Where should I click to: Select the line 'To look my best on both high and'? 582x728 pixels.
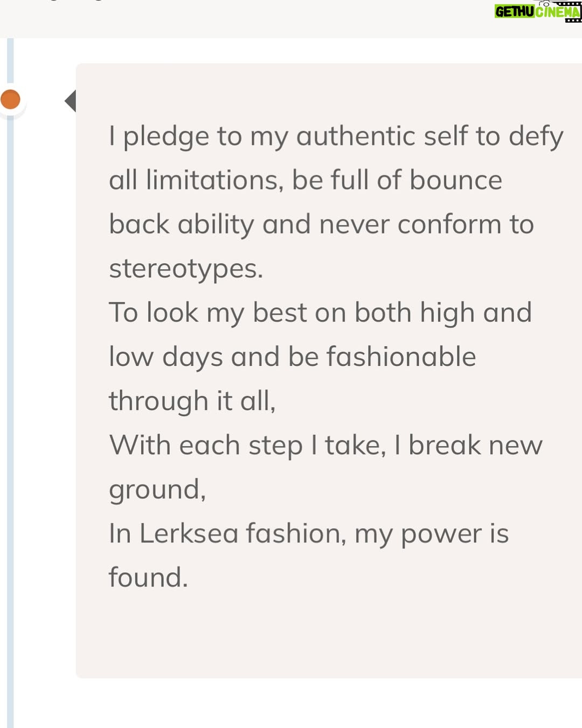pos(321,313)
